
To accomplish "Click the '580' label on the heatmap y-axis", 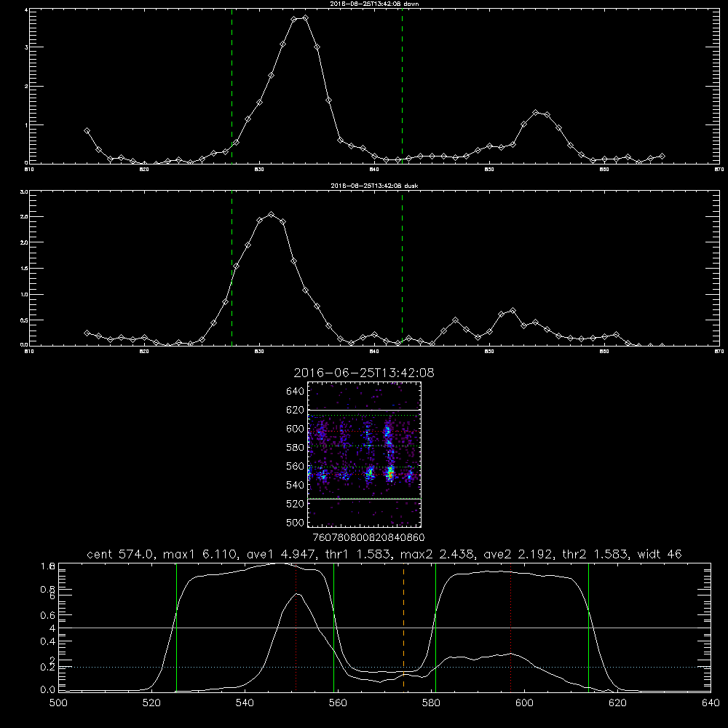I will [x=296, y=448].
